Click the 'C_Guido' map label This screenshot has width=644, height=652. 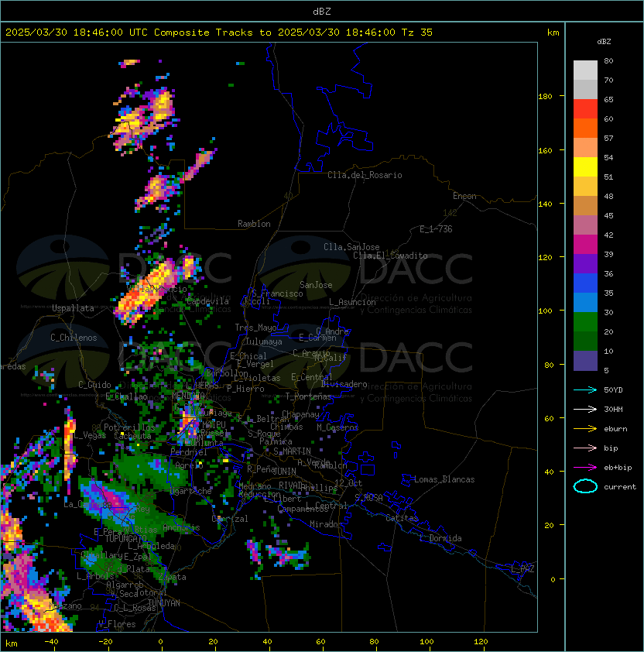point(94,385)
